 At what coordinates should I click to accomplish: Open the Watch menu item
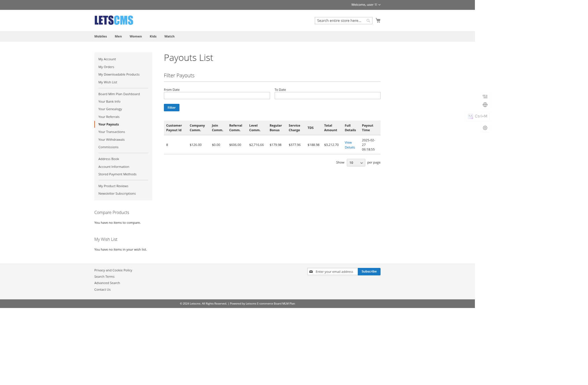(169, 36)
